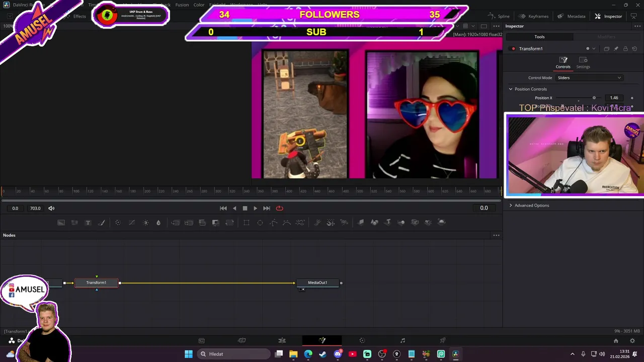Open the Media page icon
The width and height of the screenshot is (644, 362).
click(201, 340)
